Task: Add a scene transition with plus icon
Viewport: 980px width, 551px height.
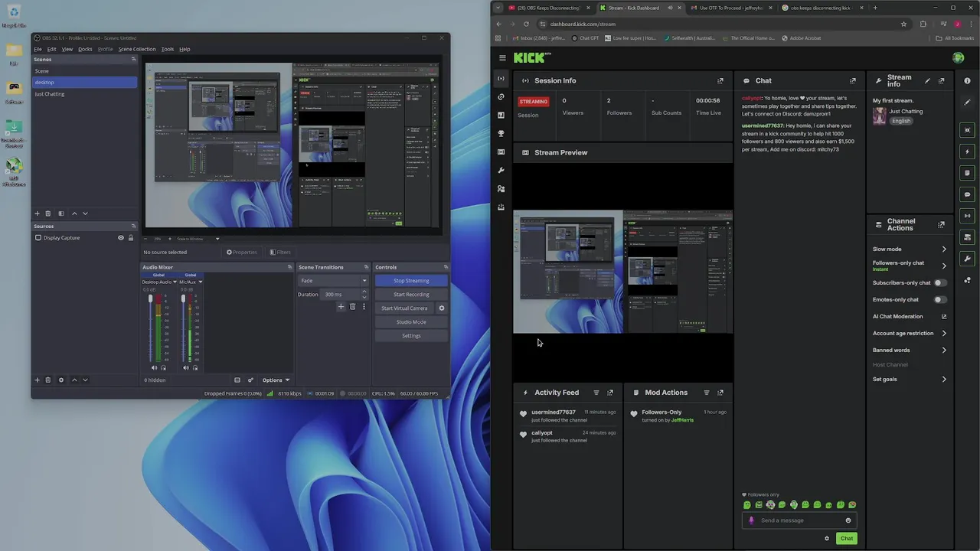Action: [341, 307]
